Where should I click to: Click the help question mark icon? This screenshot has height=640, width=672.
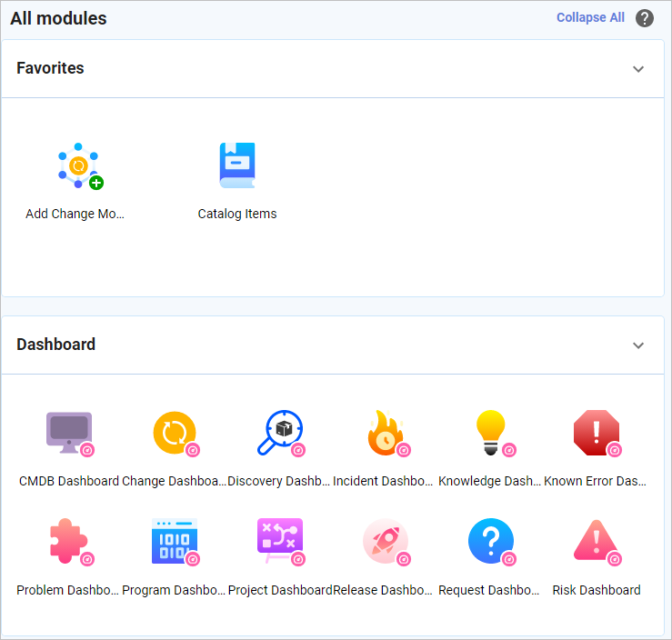(645, 18)
